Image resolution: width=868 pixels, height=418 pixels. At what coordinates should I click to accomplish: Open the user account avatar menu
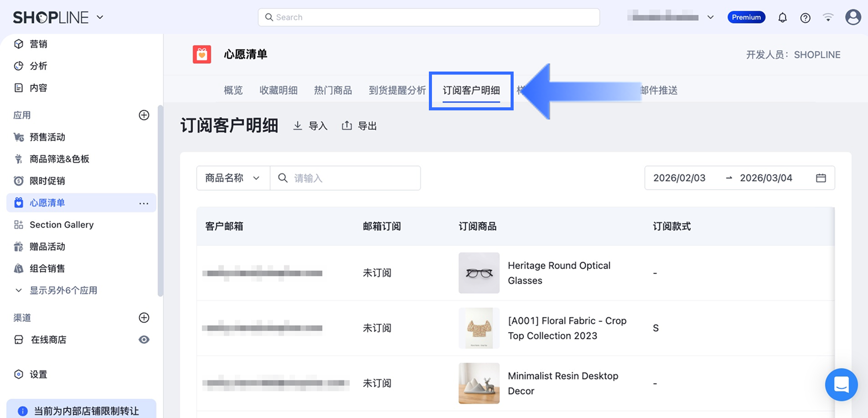[853, 17]
